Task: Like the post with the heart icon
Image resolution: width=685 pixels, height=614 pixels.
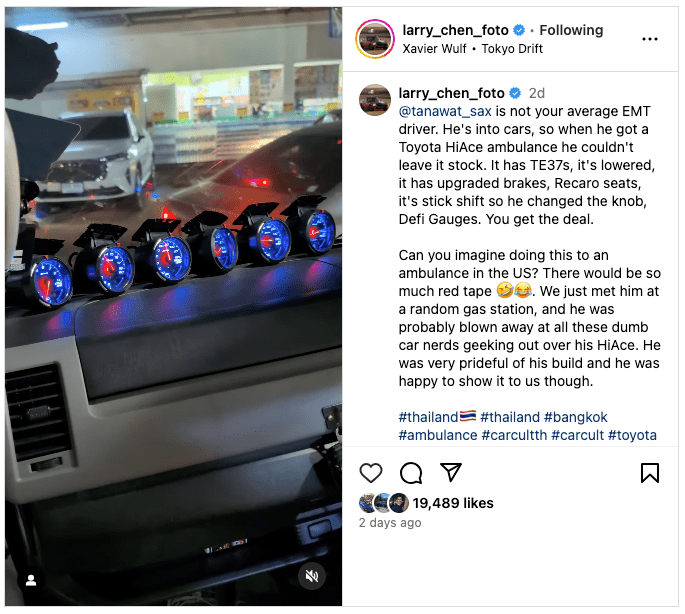Action: [370, 473]
